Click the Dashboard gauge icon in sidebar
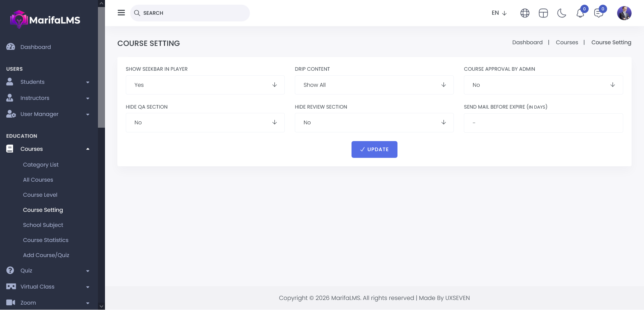644x310 pixels. click(11, 47)
